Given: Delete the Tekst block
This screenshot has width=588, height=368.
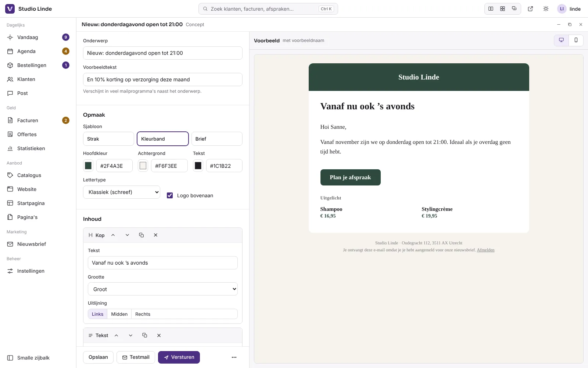Looking at the screenshot, I should (159, 336).
